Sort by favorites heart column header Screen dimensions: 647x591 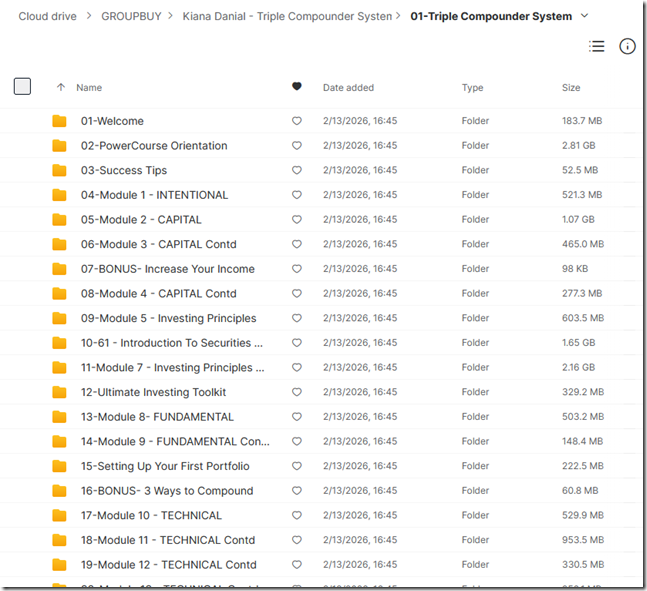click(x=296, y=87)
